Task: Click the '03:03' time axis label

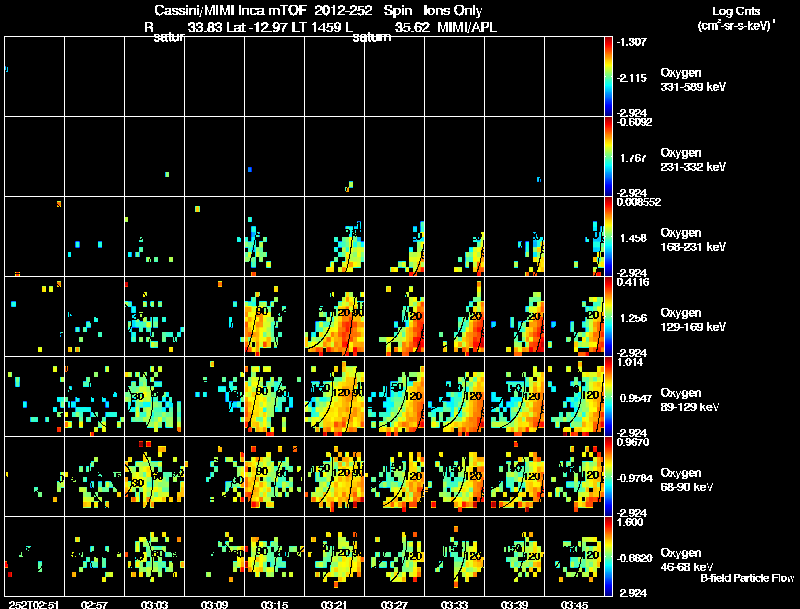Action: pos(155,604)
